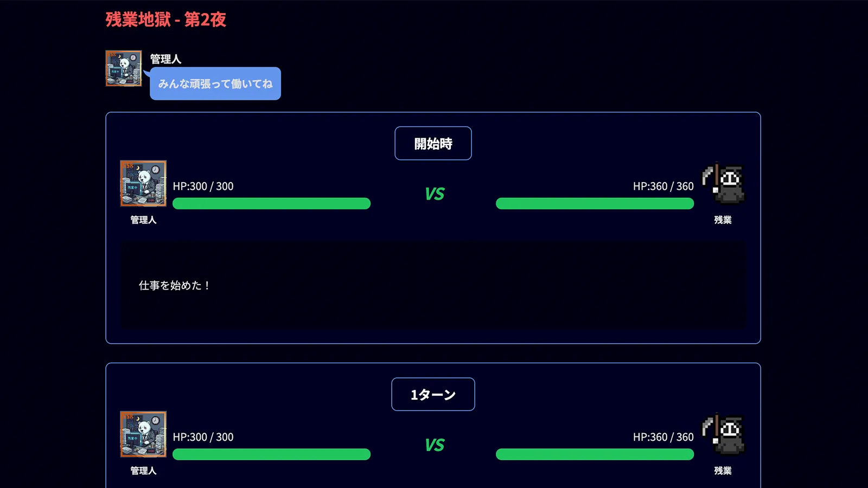Image resolution: width=868 pixels, height=488 pixels.
Task: Click the 残業 name label in the 開始時 panel
Action: point(723,220)
